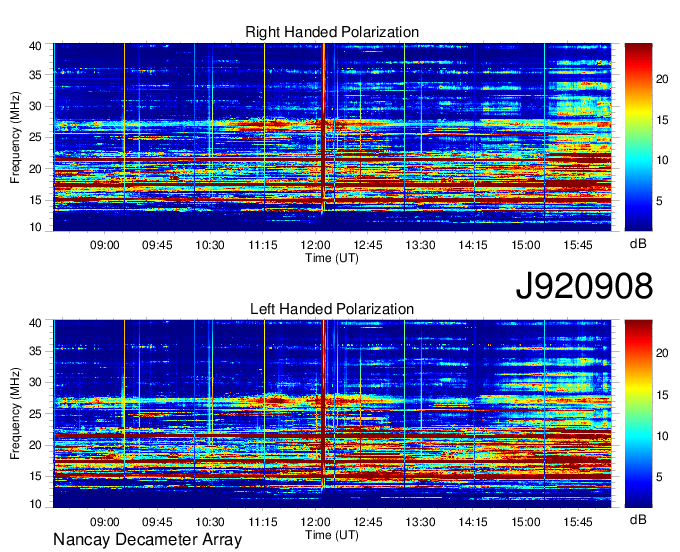Click the "dB" label under Left Handed colorbar
Screen dimensions: 680x552
click(638, 519)
